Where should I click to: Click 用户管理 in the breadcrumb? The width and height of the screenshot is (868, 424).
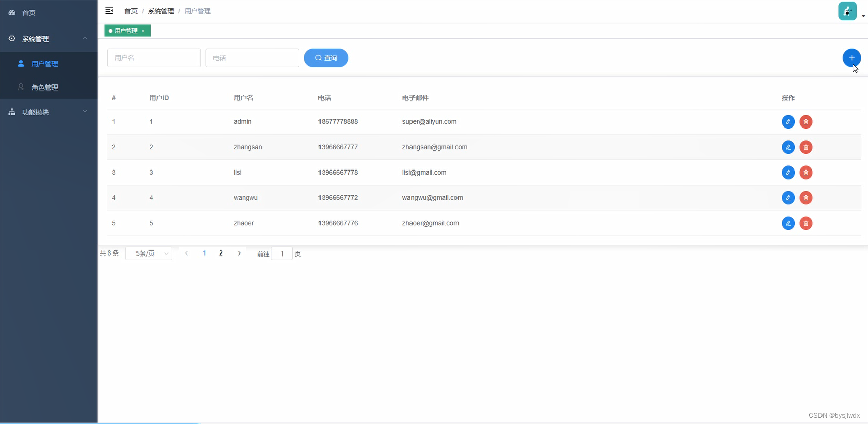coord(198,11)
